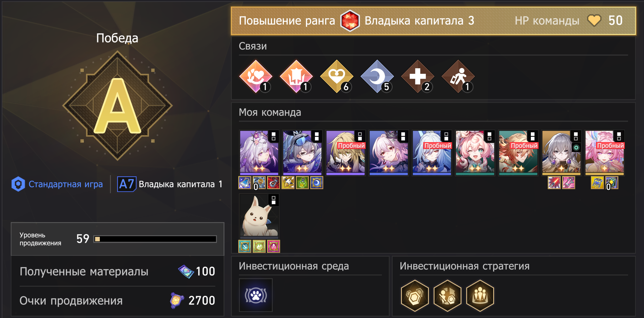Open the white rabbit creature portrait
644x318 pixels.
coord(259,215)
